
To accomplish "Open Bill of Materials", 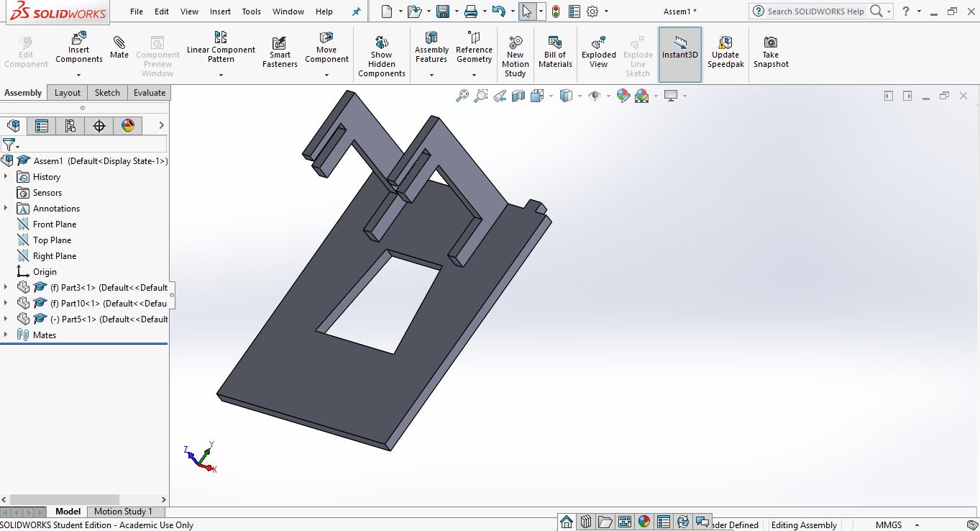I will click(x=555, y=52).
